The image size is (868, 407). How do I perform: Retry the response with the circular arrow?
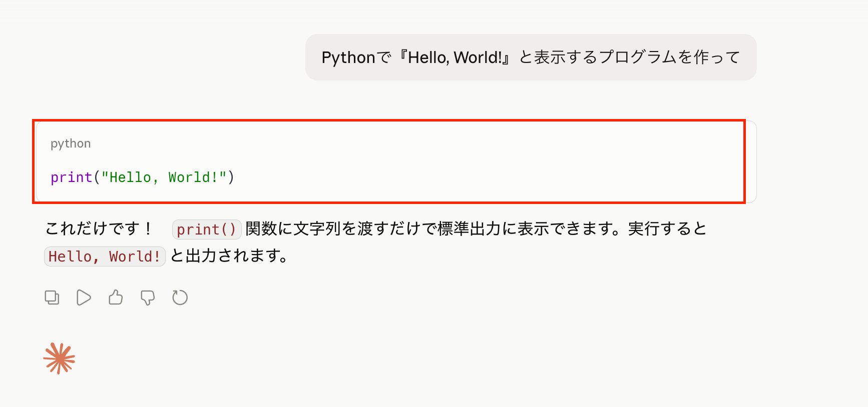(x=180, y=297)
